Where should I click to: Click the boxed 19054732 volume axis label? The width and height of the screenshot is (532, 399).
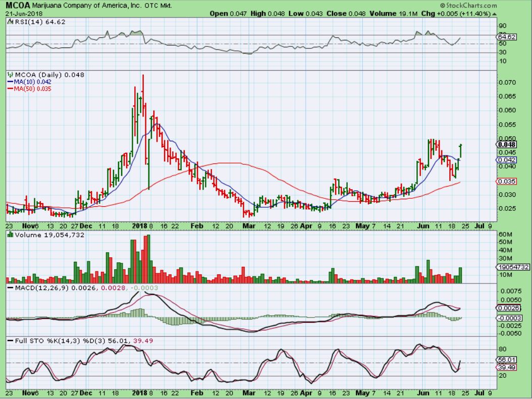(x=514, y=267)
